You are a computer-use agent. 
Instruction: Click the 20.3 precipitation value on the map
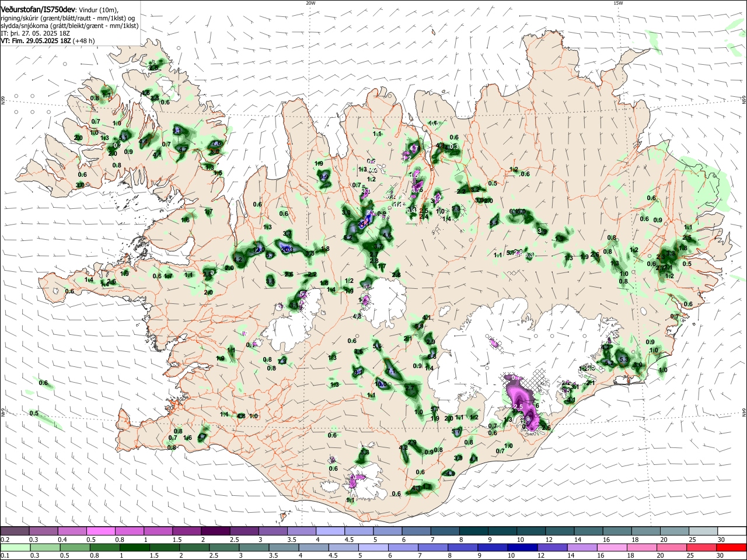pyautogui.click(x=287, y=249)
